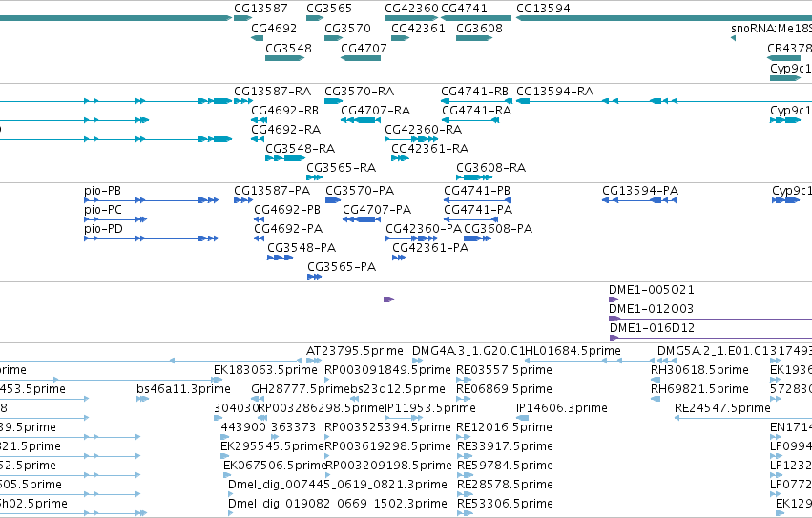The image size is (812, 518).
Task: Select the RE33917.5prime EST label
Action: (505, 447)
